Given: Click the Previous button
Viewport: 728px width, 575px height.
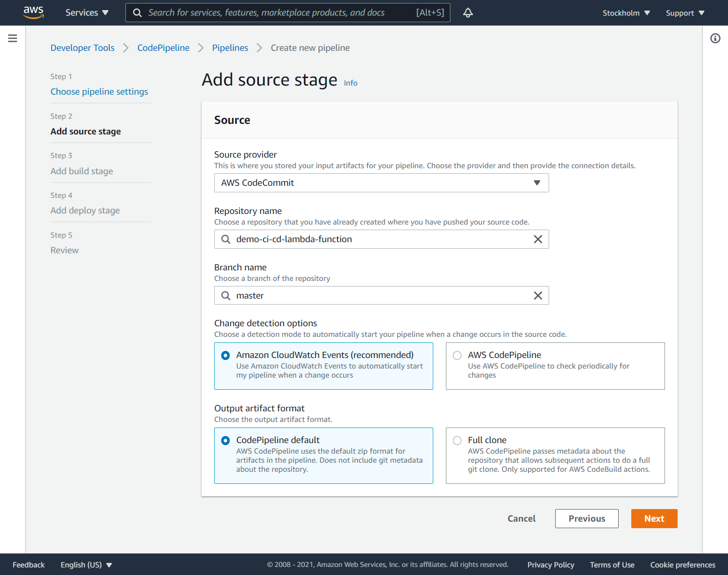Looking at the screenshot, I should point(587,519).
